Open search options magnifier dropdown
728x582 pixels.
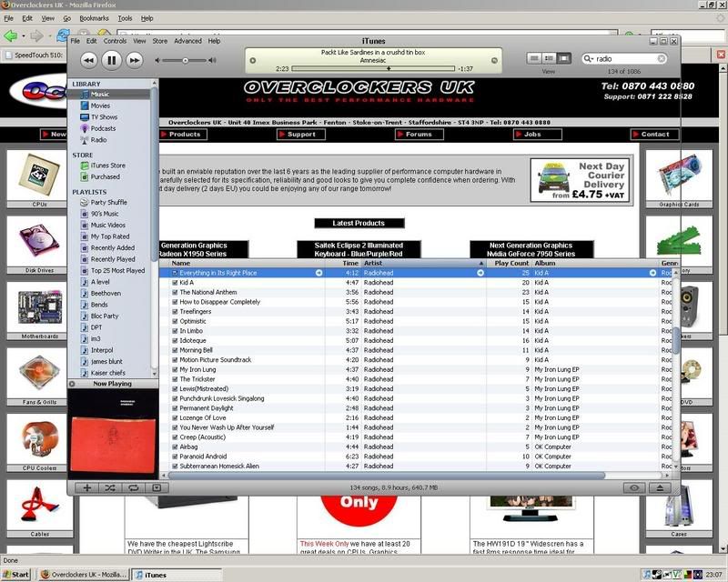coord(588,58)
